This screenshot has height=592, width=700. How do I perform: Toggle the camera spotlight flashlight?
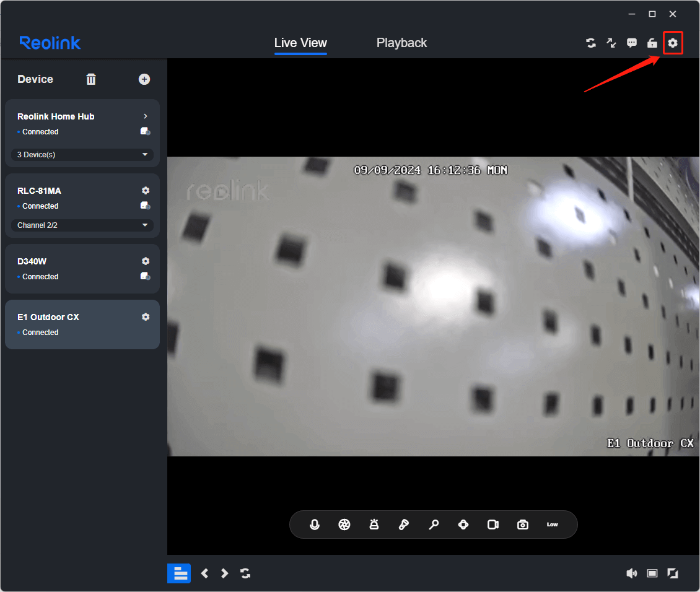(x=403, y=525)
